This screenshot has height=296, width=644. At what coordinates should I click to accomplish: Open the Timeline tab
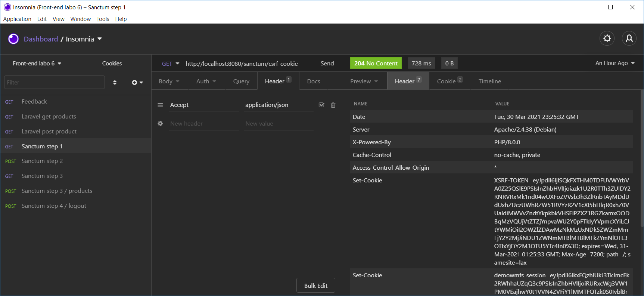point(490,81)
